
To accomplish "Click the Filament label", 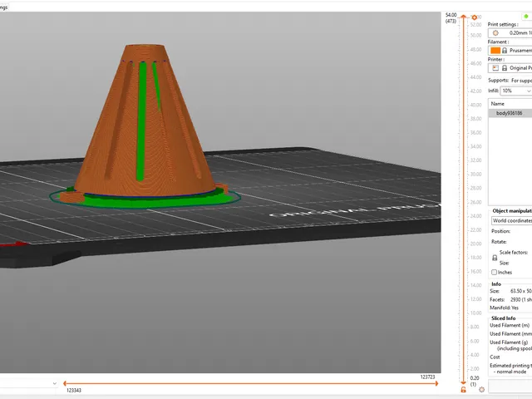I will (x=498, y=42).
